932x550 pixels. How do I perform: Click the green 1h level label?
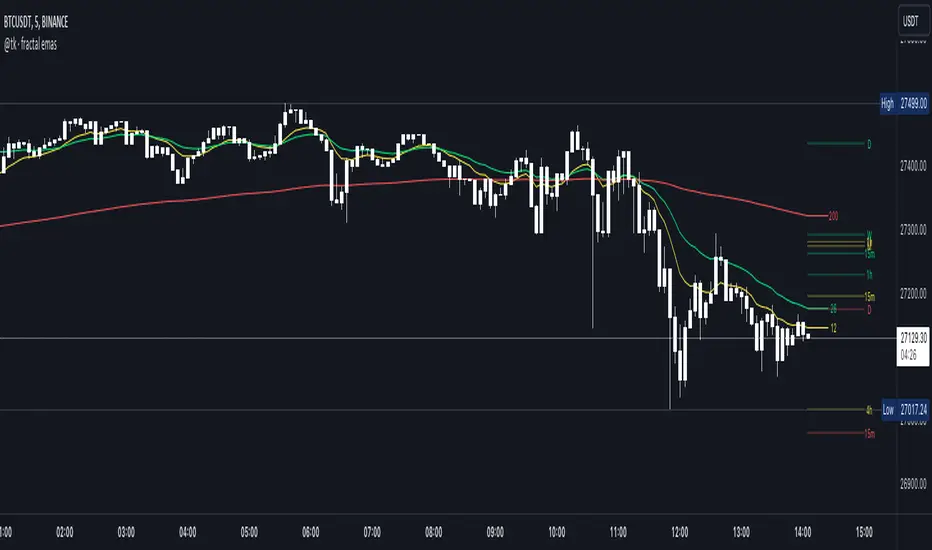point(869,275)
